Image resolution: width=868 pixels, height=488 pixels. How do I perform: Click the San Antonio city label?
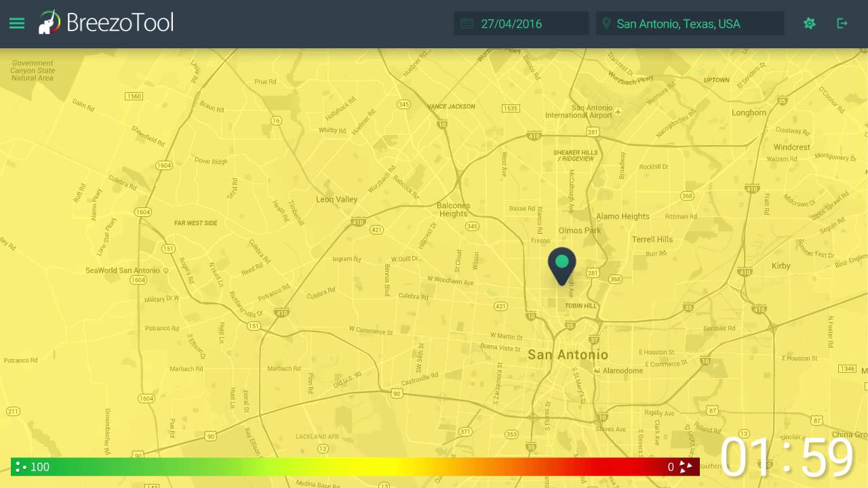click(x=568, y=354)
